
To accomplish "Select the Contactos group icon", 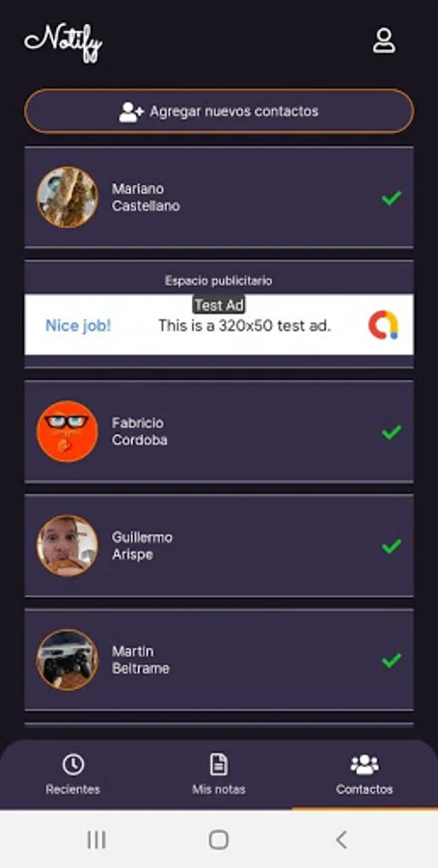I will pos(365,765).
